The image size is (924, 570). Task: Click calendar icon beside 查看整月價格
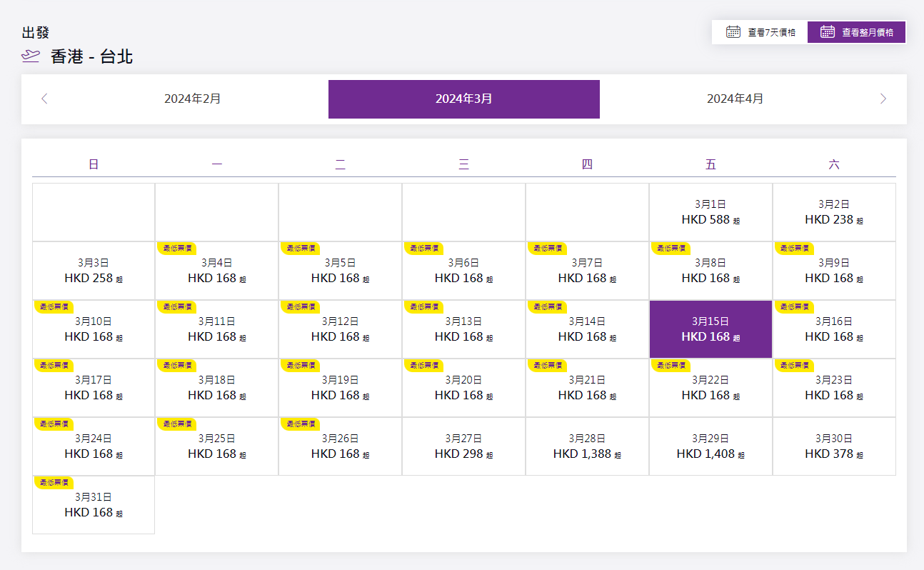828,32
